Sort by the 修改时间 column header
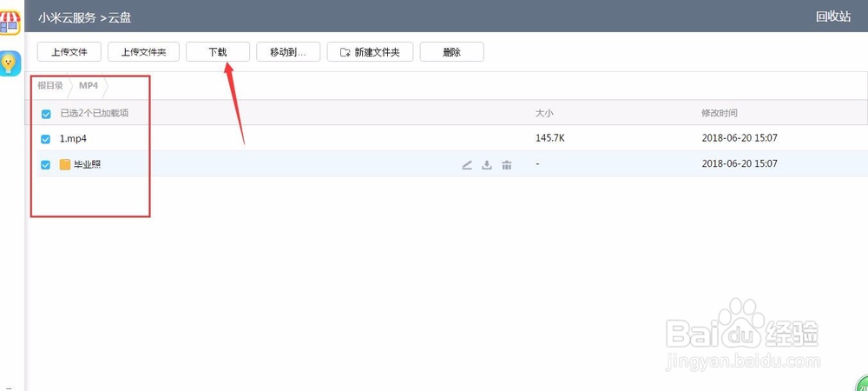Viewport: 868px width, 391px height. [x=720, y=113]
